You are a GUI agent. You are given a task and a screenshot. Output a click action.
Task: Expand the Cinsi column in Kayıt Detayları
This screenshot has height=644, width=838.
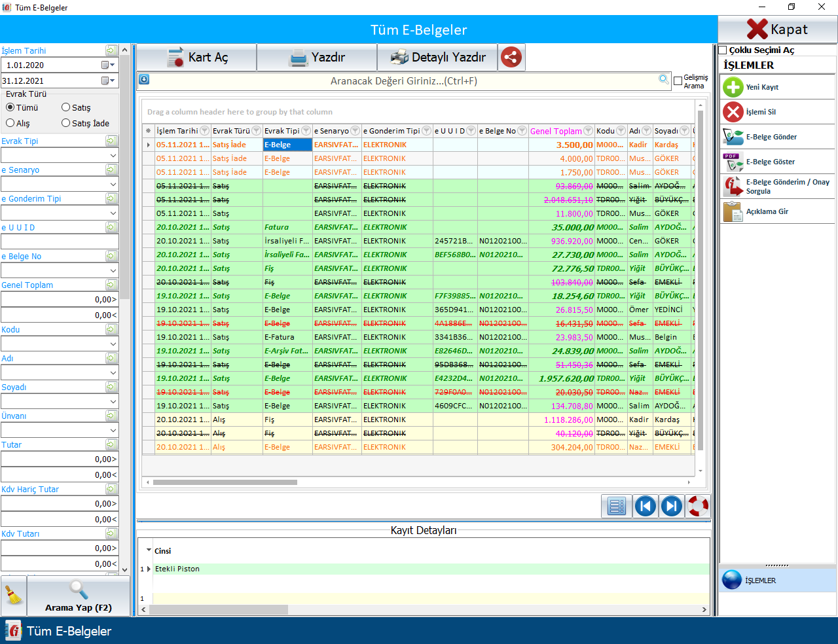pyautogui.click(x=149, y=550)
